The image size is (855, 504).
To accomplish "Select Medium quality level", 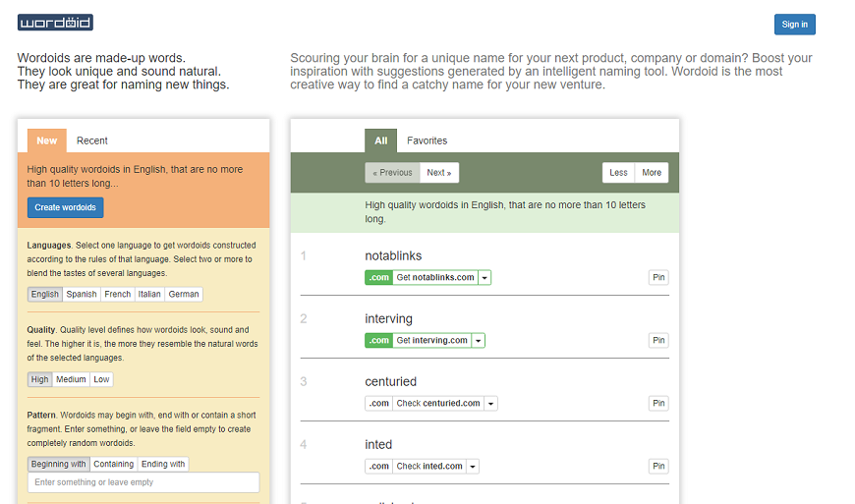I will tap(71, 379).
